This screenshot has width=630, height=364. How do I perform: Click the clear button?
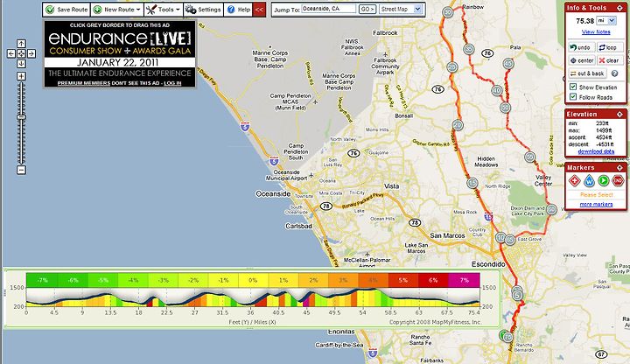tap(610, 60)
